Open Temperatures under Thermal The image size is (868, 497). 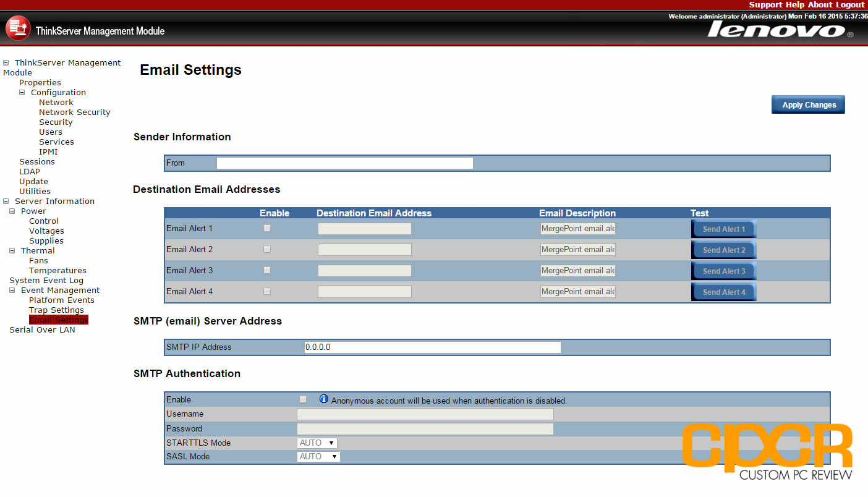point(57,270)
